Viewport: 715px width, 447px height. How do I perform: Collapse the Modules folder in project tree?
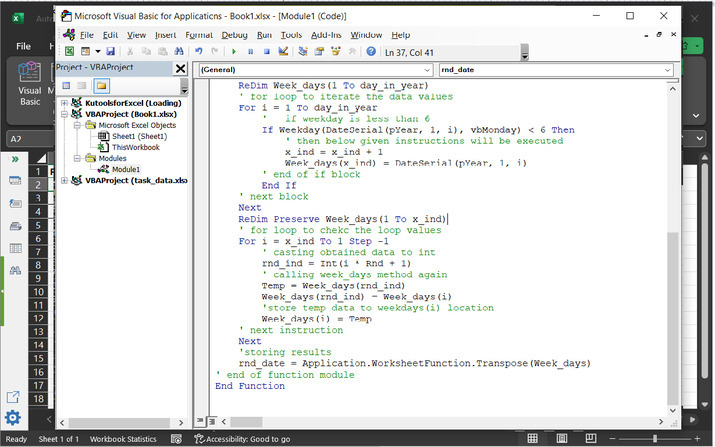click(x=77, y=158)
